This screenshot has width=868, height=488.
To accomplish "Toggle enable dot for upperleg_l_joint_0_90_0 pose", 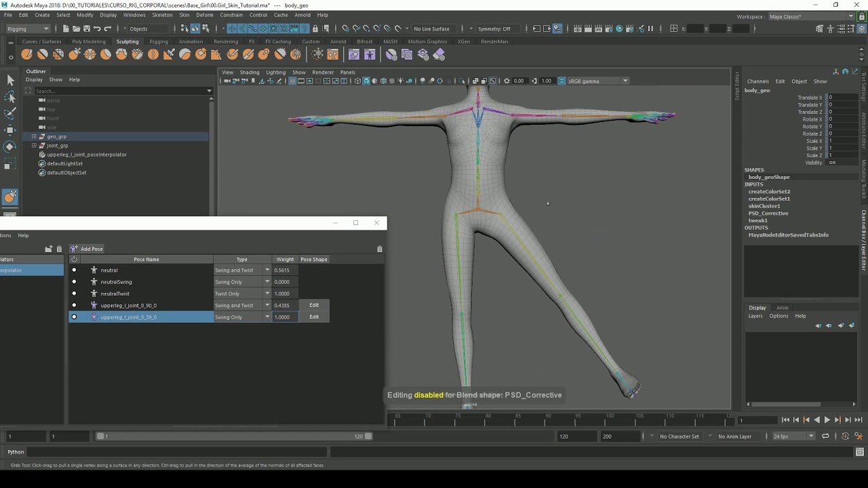I will click(x=74, y=305).
